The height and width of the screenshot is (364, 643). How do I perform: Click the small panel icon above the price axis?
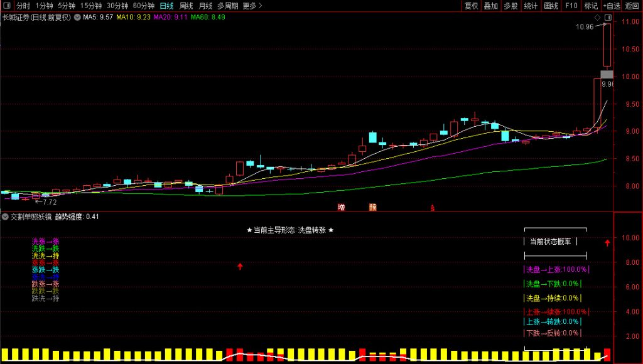(x=609, y=17)
